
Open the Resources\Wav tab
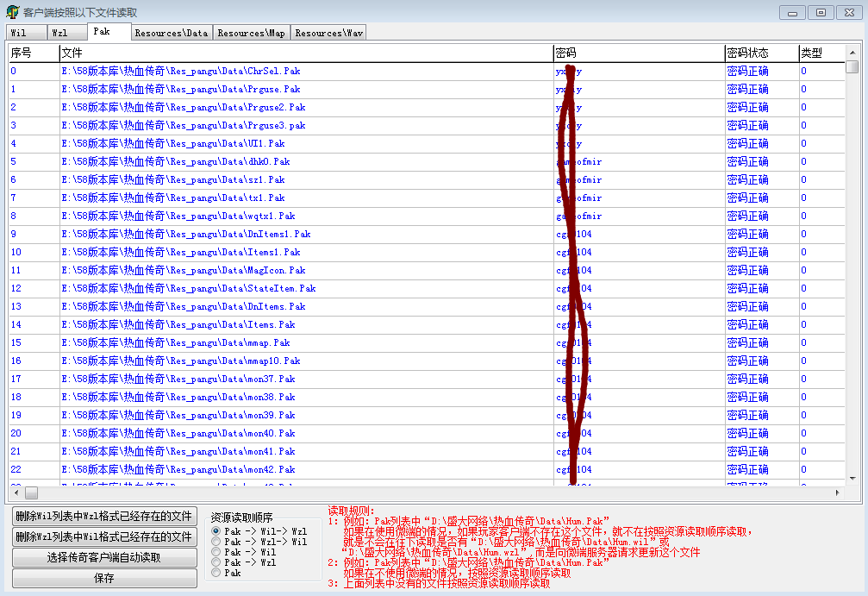pyautogui.click(x=328, y=33)
